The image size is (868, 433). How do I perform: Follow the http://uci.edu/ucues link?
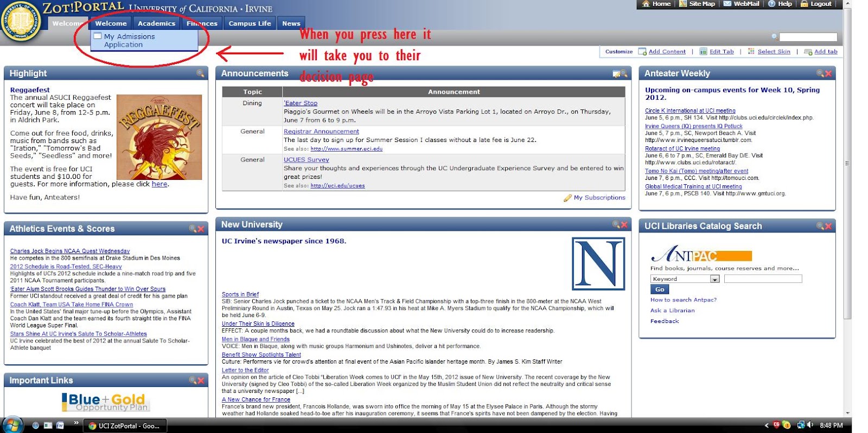[x=337, y=185]
